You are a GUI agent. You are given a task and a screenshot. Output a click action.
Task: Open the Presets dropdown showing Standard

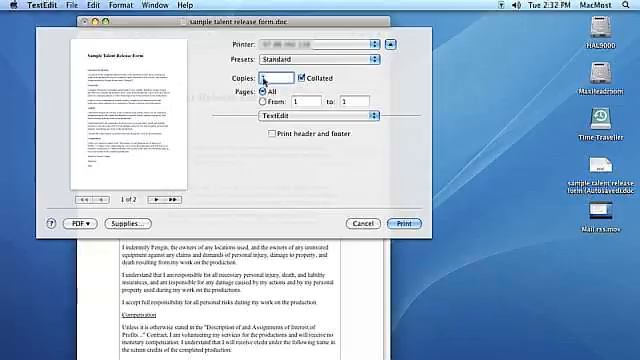click(x=319, y=59)
